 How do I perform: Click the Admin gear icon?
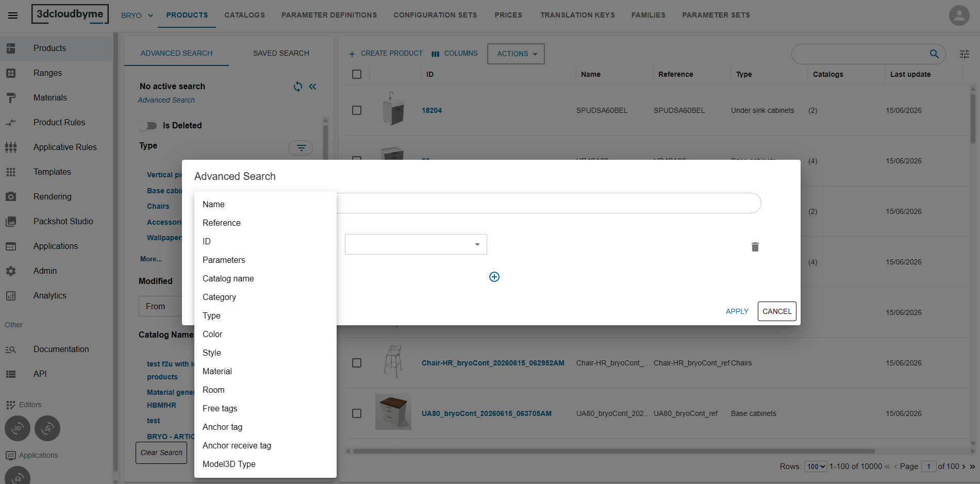[x=11, y=271]
